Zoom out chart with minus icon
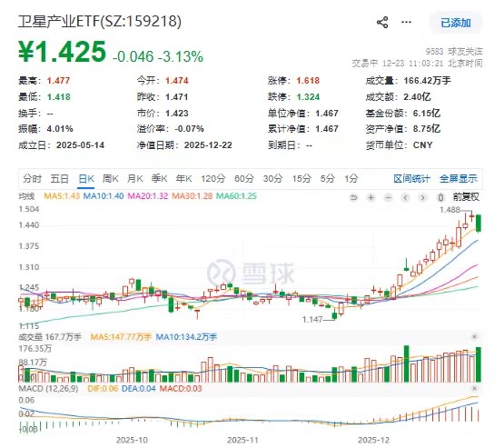Image resolution: width=504 pixels, height=448 pixels. coord(389,197)
